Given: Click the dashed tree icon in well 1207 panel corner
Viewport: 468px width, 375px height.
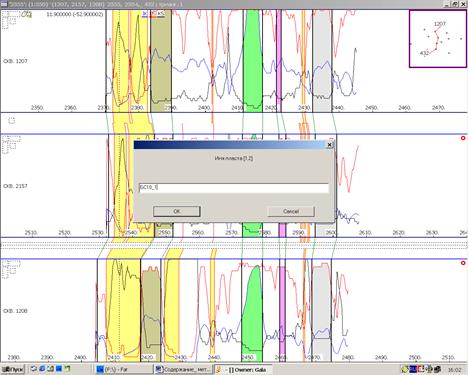Looking at the screenshot, I should 11,19.
